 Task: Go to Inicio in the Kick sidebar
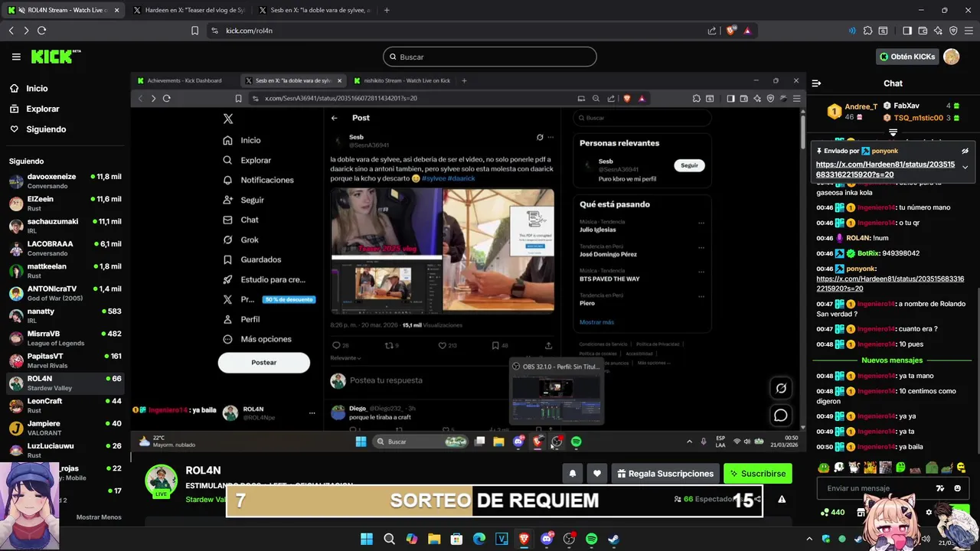click(37, 89)
